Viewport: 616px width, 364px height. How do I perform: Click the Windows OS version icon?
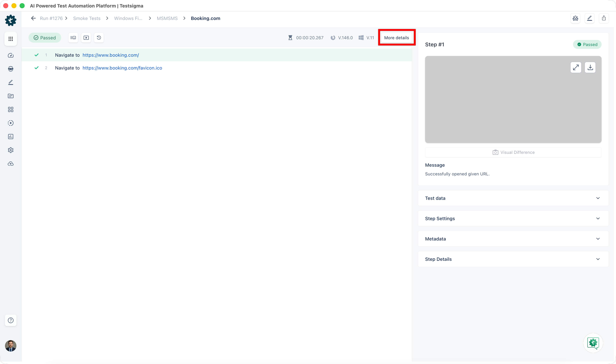361,38
